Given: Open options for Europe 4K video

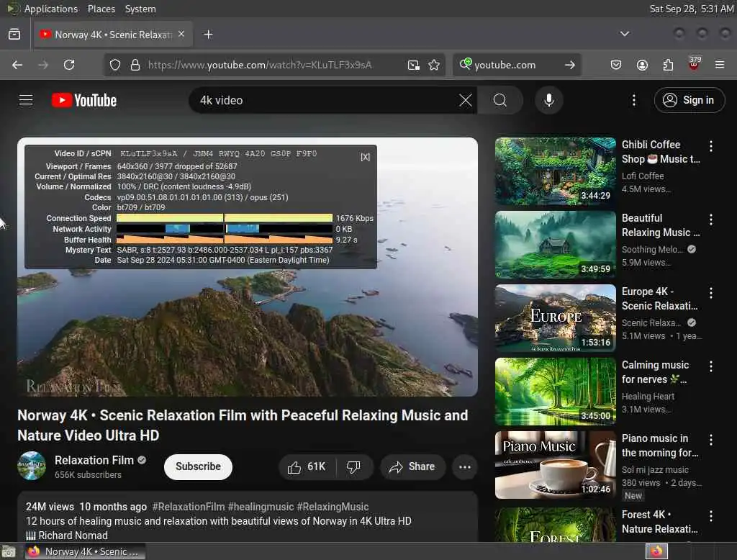Looking at the screenshot, I should click(x=710, y=293).
